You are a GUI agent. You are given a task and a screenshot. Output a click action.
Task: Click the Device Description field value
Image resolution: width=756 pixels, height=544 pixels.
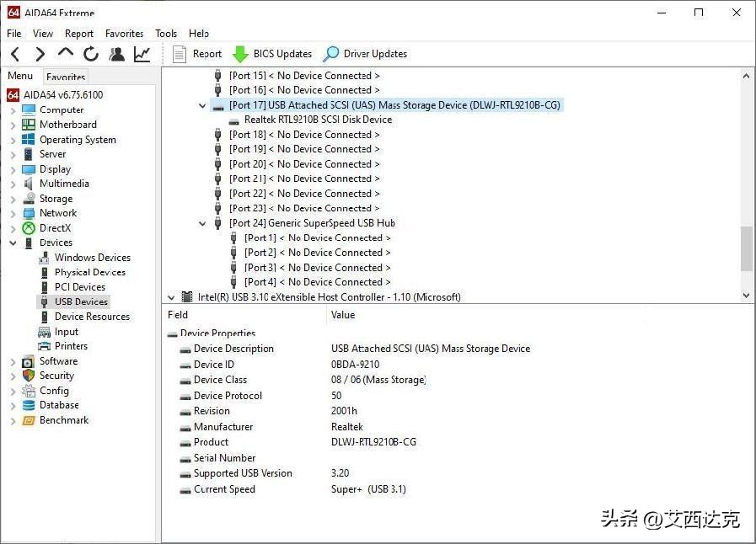[x=431, y=348]
